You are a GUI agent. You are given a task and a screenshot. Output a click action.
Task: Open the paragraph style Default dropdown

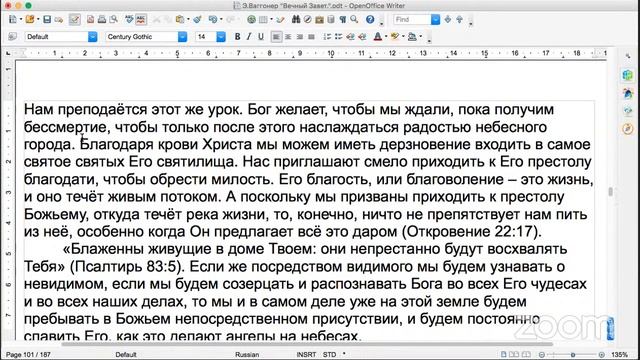[93, 37]
